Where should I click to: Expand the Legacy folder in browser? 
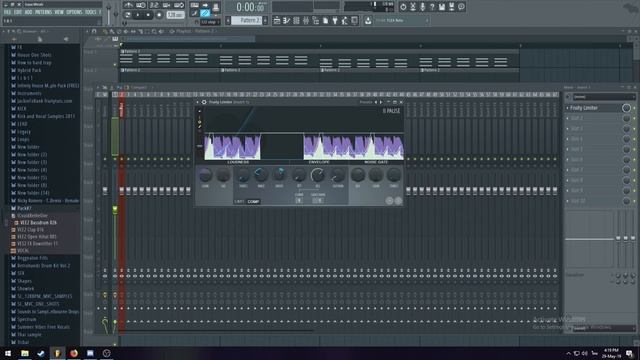coord(24,132)
